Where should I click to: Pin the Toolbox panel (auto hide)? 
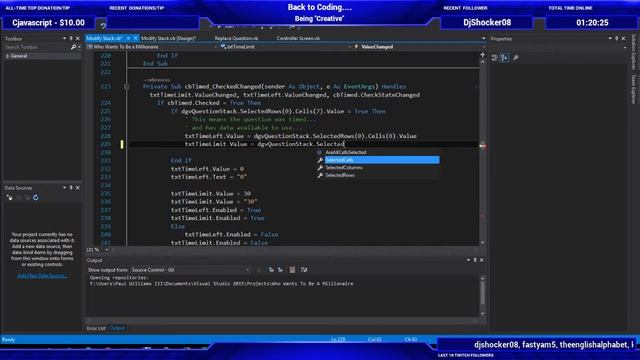click(x=71, y=38)
